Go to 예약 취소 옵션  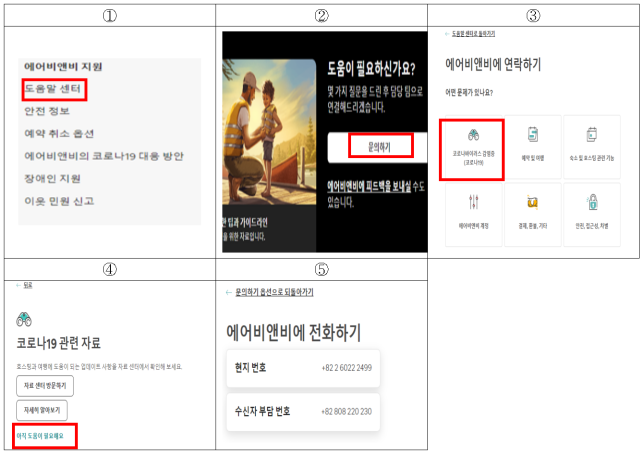pos(59,134)
